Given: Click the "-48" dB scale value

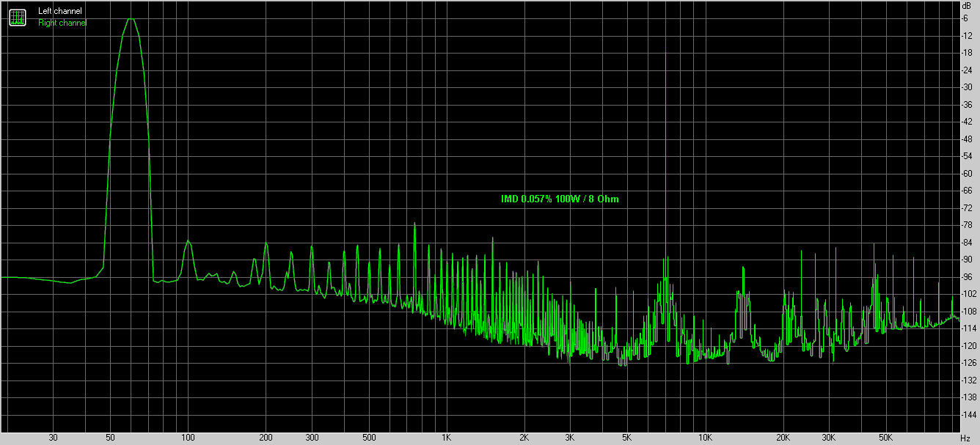Looking at the screenshot, I should tap(968, 139).
